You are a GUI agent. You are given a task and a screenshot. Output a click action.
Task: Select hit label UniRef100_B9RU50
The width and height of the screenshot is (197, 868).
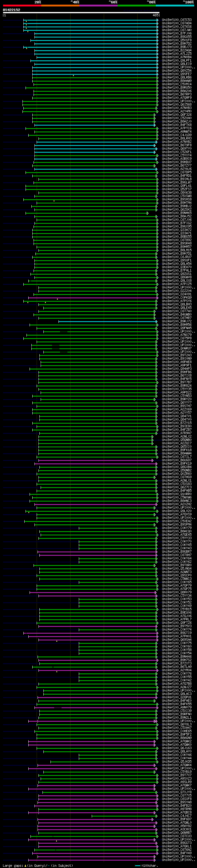176,88
